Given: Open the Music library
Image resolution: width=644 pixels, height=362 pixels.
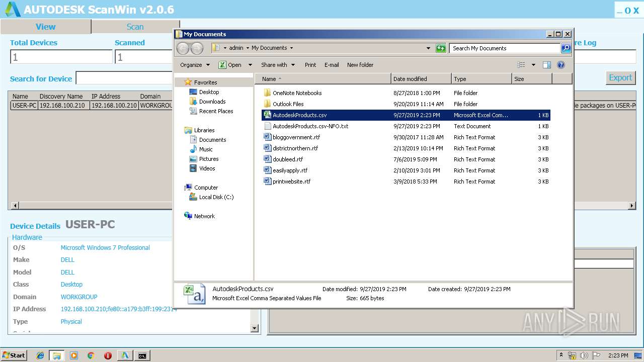Looking at the screenshot, I should click(x=206, y=149).
